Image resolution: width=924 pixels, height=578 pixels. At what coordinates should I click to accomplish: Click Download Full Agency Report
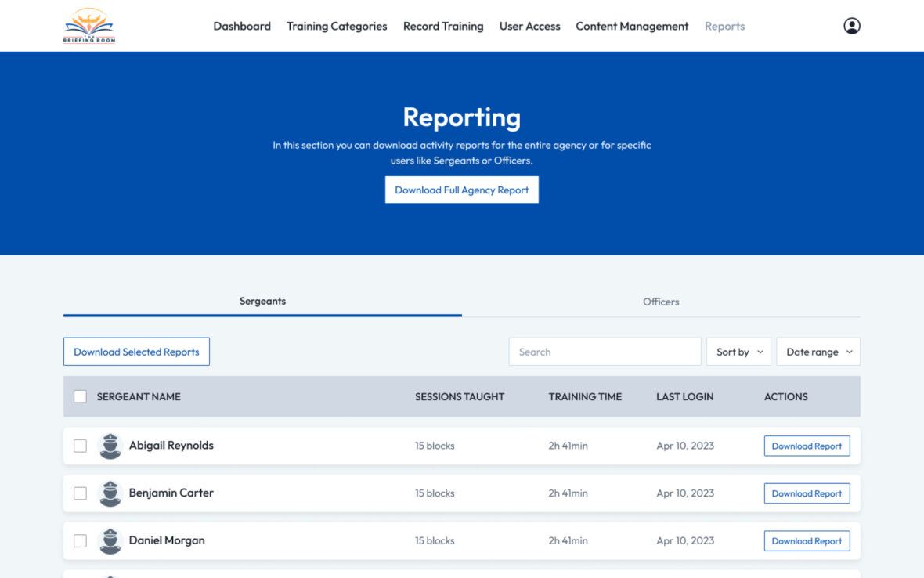click(x=461, y=189)
